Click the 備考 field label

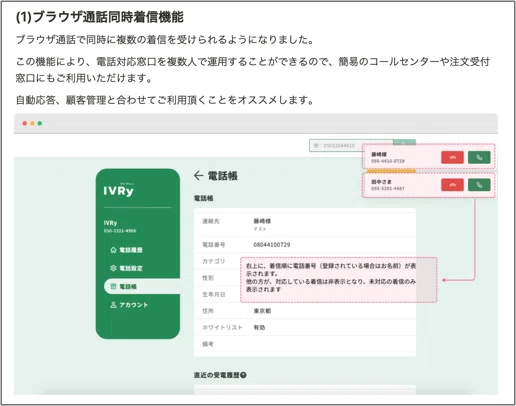click(x=208, y=344)
